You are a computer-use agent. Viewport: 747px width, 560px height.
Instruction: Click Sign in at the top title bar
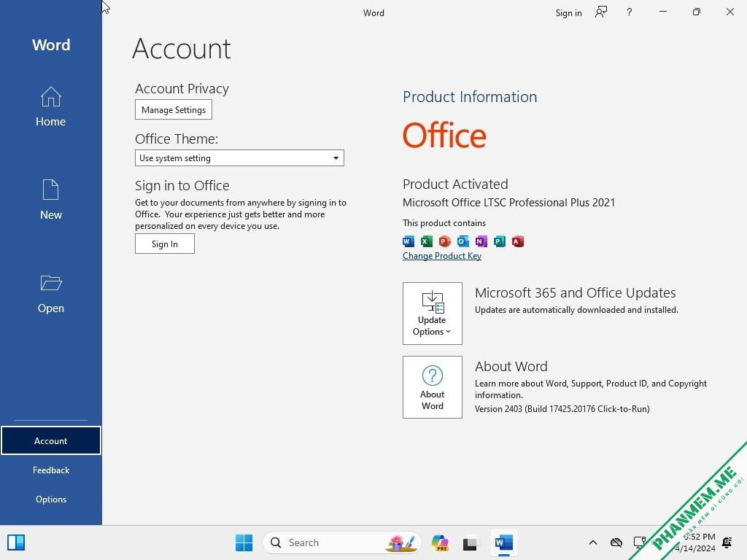click(x=568, y=13)
